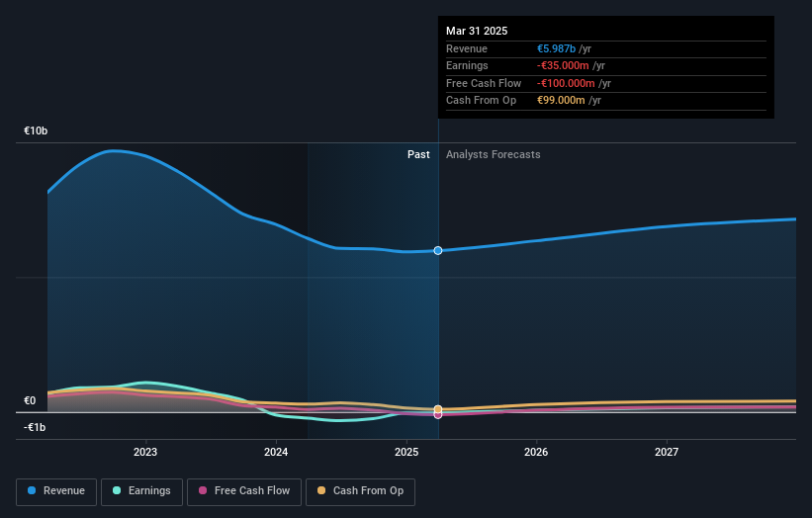Click the orange Cash From Op data point
The height and width of the screenshot is (518, 812).
438,409
